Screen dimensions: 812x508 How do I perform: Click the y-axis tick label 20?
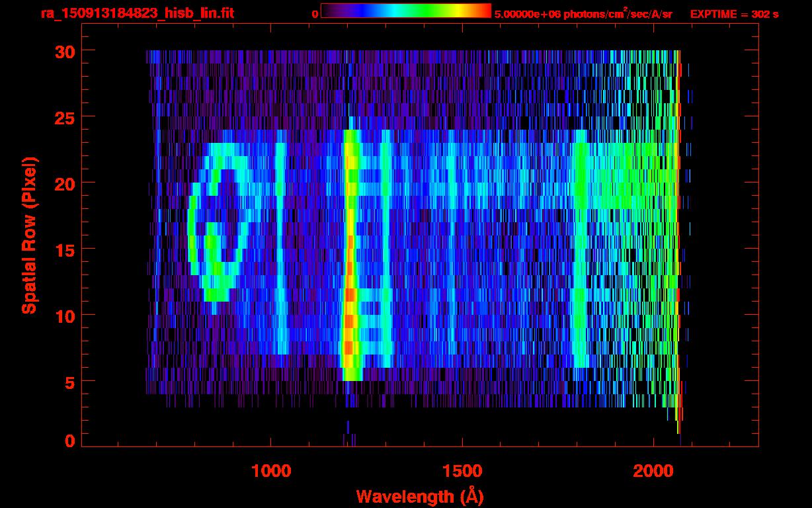65,183
